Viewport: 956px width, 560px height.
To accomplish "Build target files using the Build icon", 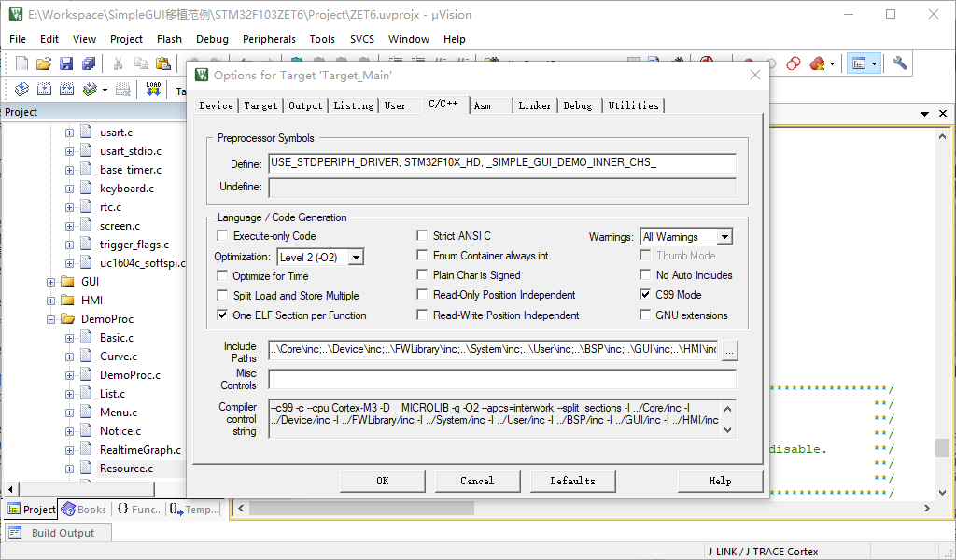I will click(x=44, y=90).
